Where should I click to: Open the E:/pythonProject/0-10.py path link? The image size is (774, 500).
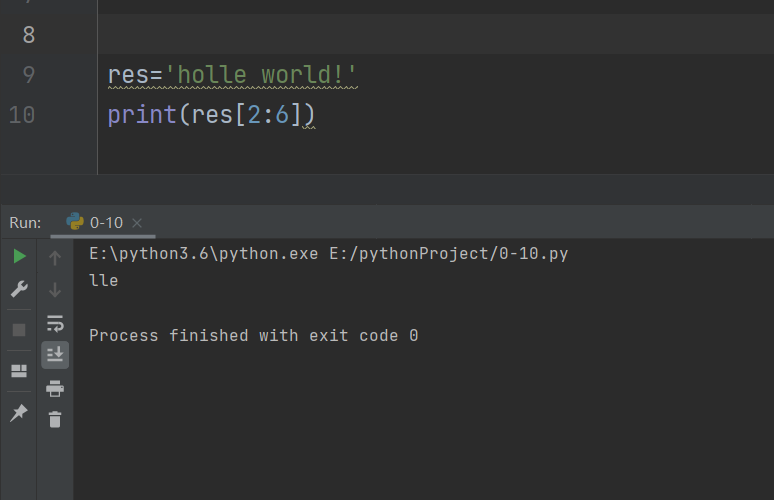point(449,254)
